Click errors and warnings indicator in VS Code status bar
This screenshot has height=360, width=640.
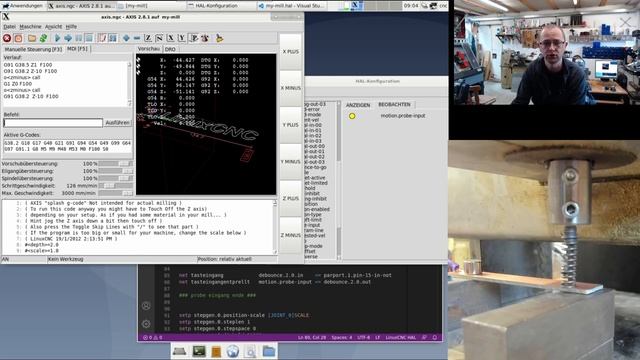pyautogui.click(x=153, y=338)
